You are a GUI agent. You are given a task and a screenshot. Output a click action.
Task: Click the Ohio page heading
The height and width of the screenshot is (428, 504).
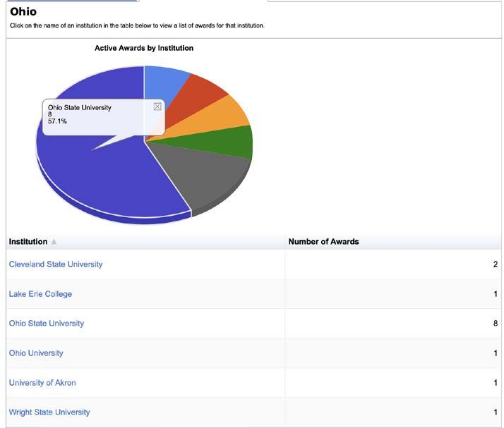pyautogui.click(x=23, y=11)
